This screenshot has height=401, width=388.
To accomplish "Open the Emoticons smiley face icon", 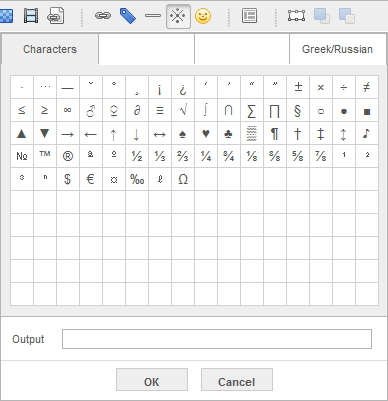I will 203,16.
